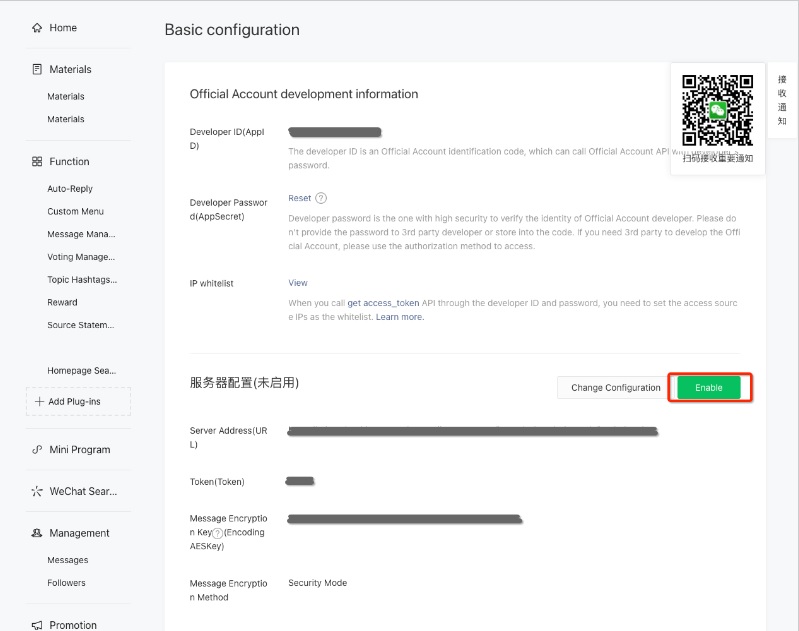Open the Learn more link
799x631 pixels.
(400, 317)
